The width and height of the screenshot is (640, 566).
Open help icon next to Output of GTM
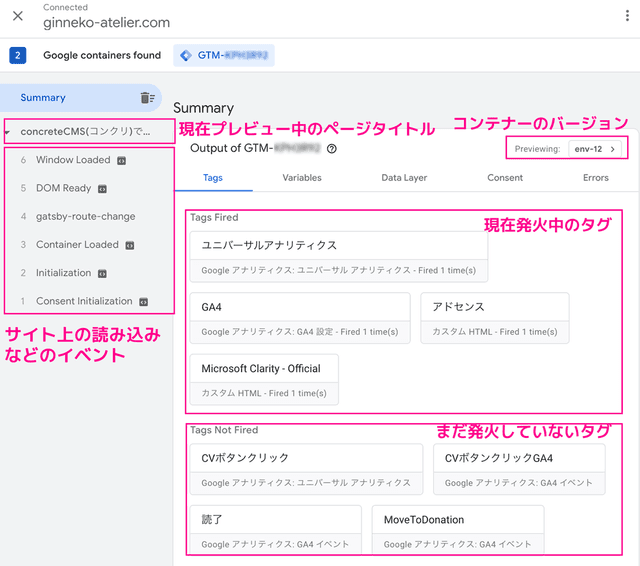(x=332, y=149)
